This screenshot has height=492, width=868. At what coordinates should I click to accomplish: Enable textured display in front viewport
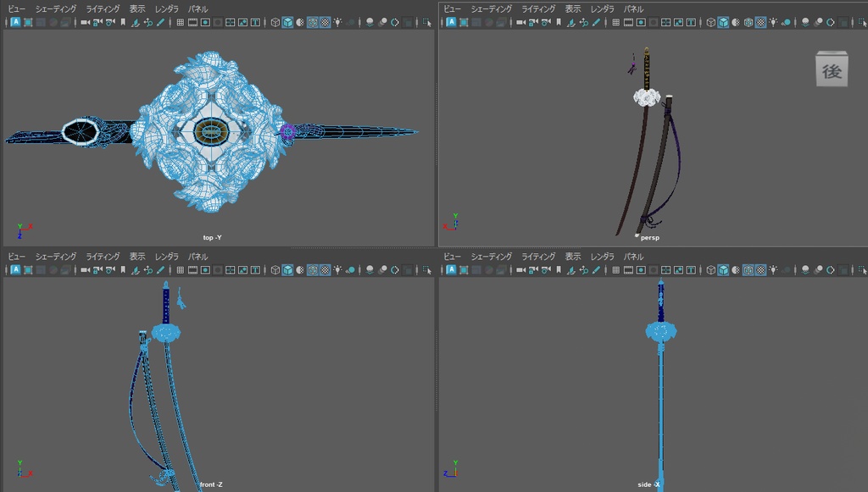point(324,270)
